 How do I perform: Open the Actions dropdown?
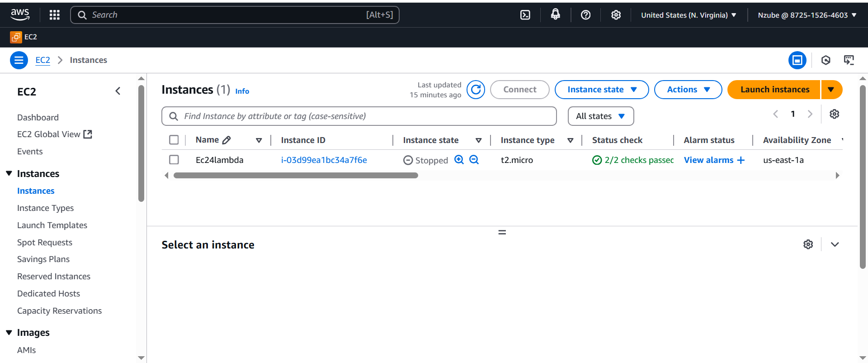pyautogui.click(x=688, y=90)
